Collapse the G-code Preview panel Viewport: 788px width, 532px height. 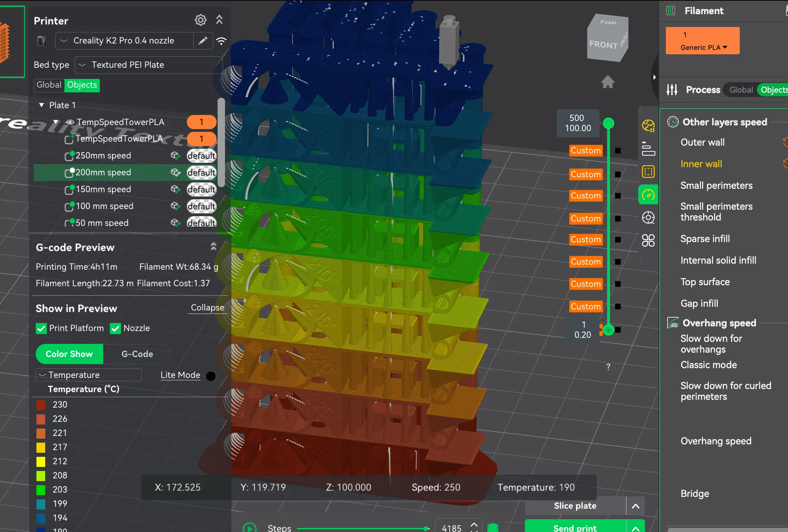tap(213, 247)
